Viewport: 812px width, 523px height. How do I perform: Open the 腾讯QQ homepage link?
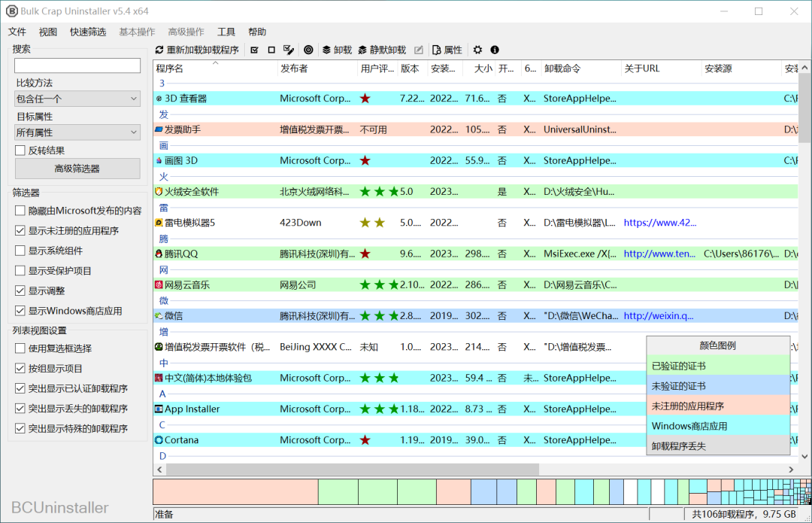pyautogui.click(x=659, y=253)
